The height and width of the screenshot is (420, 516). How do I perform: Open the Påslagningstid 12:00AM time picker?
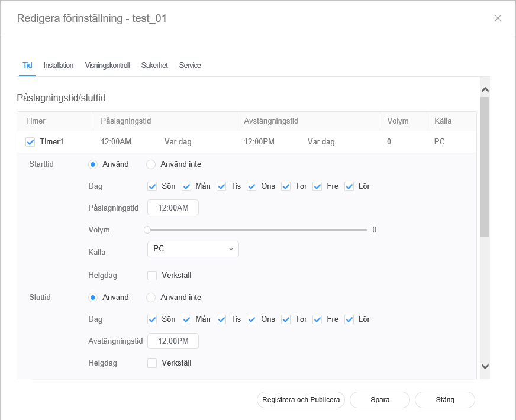[x=173, y=208]
